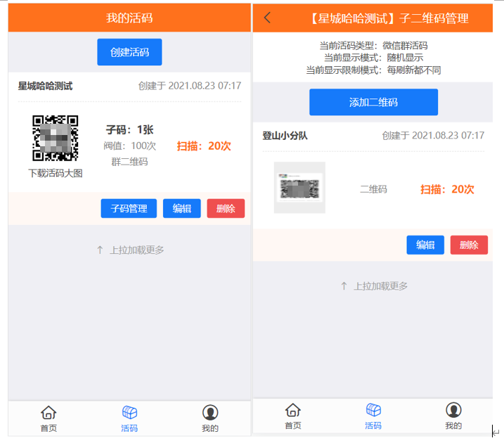Tap the home icon in right panel
Viewport: 504px width, 443px height.
pyautogui.click(x=292, y=410)
